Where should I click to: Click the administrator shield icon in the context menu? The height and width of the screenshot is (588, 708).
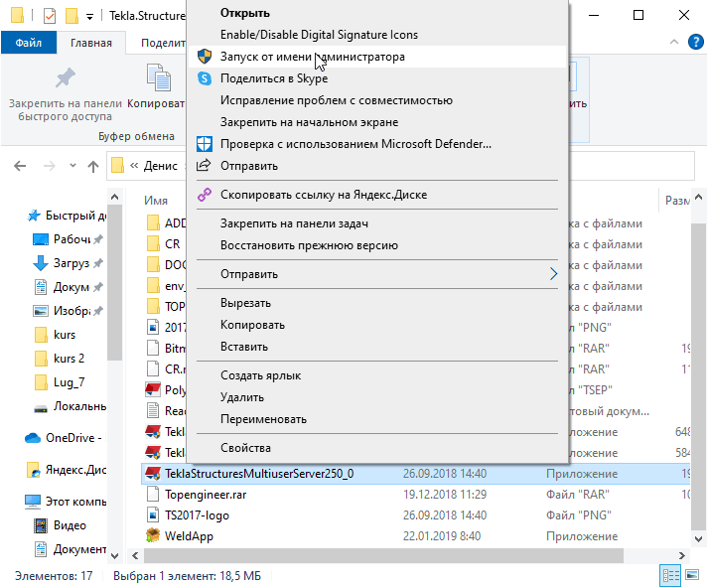205,57
